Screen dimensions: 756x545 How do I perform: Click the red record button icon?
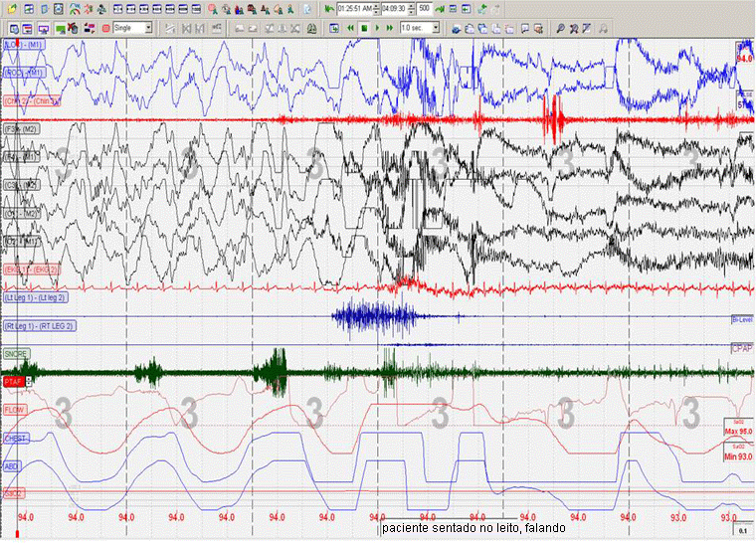(105, 29)
